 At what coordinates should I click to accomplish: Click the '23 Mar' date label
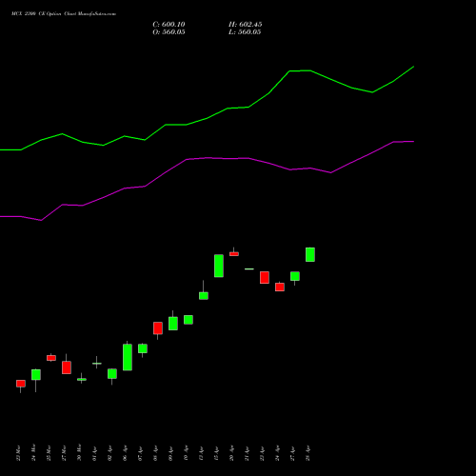tap(18, 453)
